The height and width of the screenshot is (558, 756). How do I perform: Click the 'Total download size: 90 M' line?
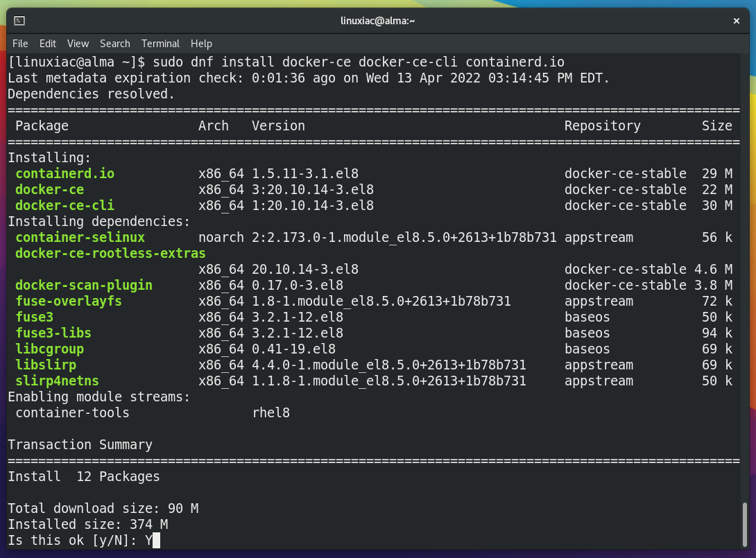pyautogui.click(x=103, y=508)
